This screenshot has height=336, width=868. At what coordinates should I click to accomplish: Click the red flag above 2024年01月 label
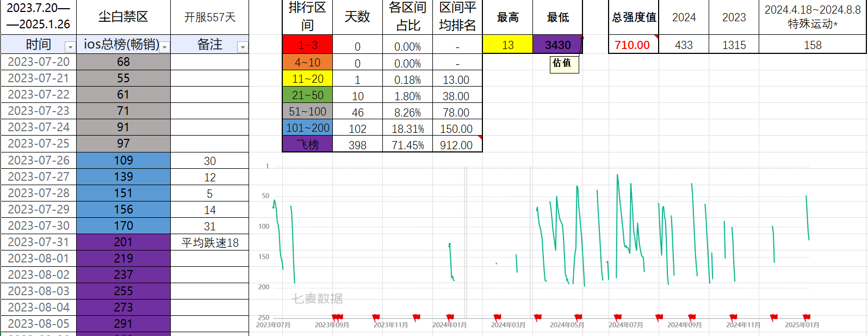tap(450, 317)
